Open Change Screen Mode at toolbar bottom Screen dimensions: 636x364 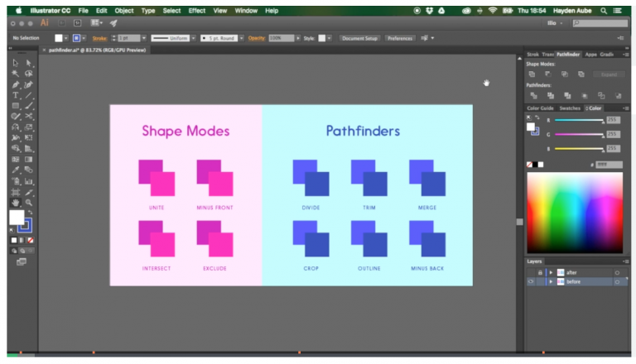click(x=21, y=262)
